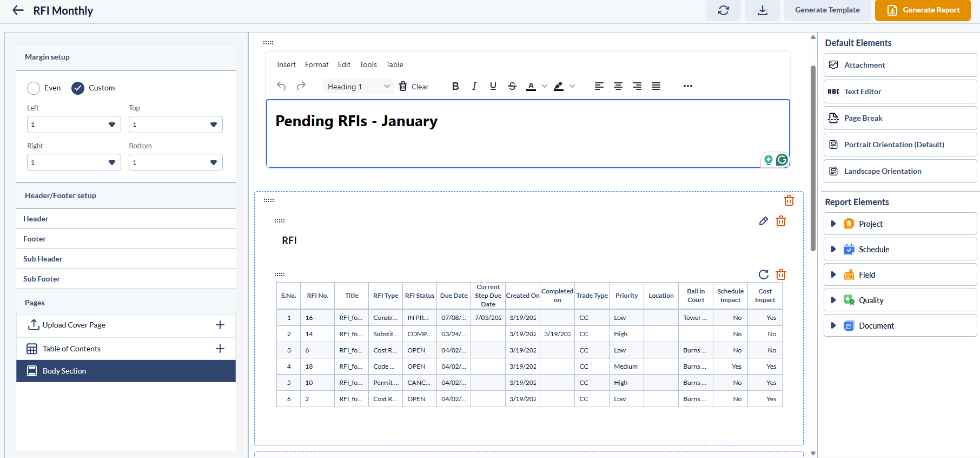Refresh the RFI table data
This screenshot has height=458, width=980.
point(764,274)
